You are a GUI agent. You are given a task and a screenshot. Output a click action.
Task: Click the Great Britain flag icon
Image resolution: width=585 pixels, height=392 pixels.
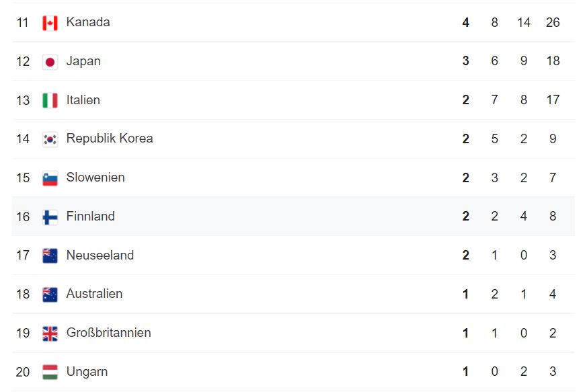50,334
